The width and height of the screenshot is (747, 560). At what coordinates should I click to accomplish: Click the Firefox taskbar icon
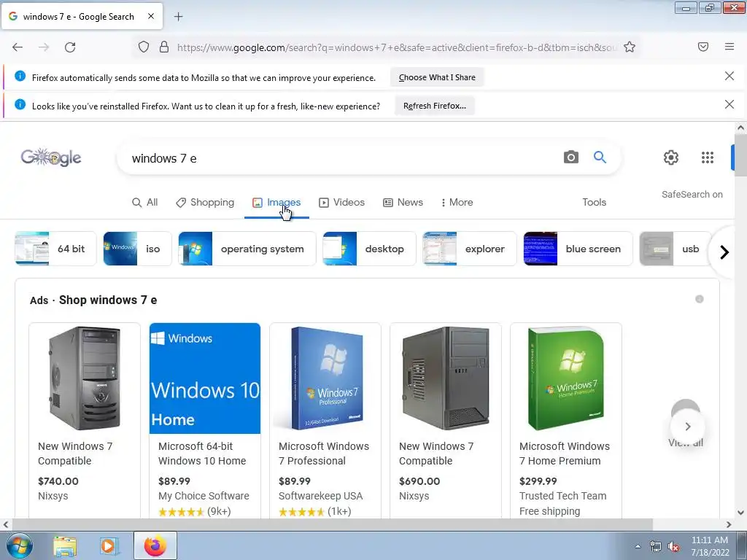[155, 545]
